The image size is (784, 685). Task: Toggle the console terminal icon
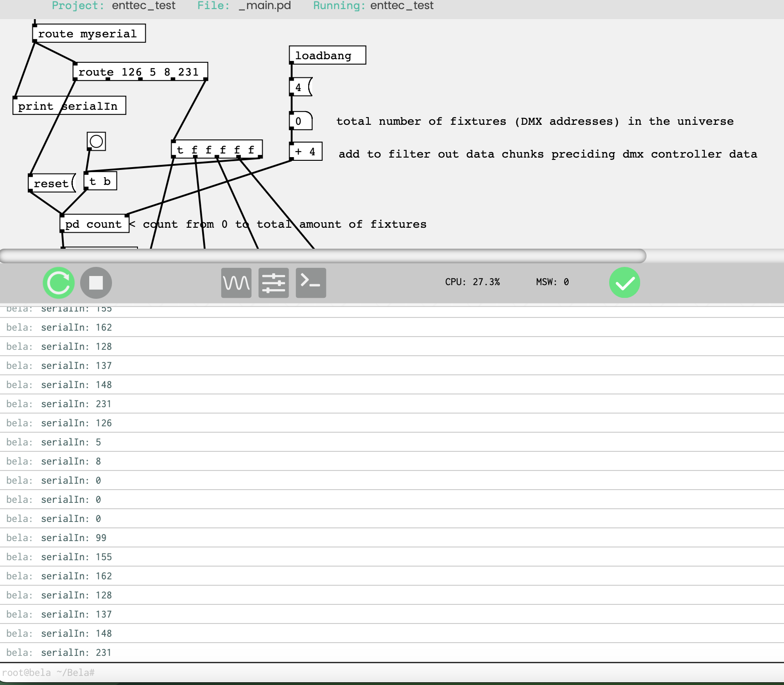311,283
